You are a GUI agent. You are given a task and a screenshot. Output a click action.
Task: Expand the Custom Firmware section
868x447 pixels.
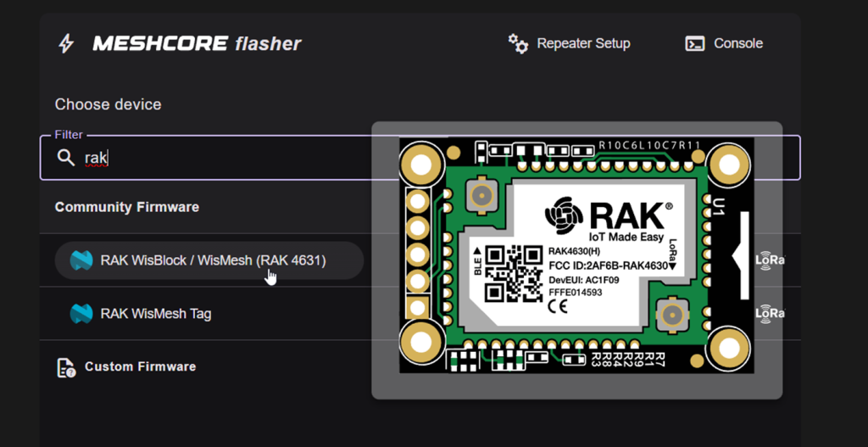tap(140, 367)
